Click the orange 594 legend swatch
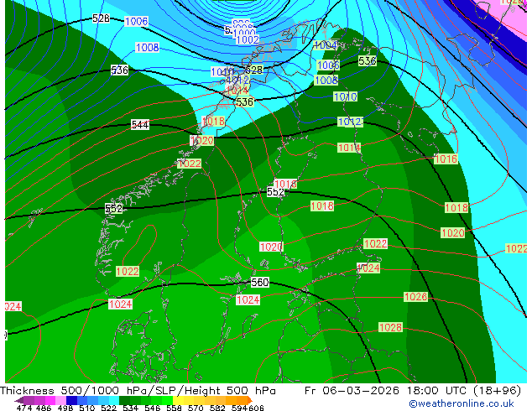 tap(242, 400)
